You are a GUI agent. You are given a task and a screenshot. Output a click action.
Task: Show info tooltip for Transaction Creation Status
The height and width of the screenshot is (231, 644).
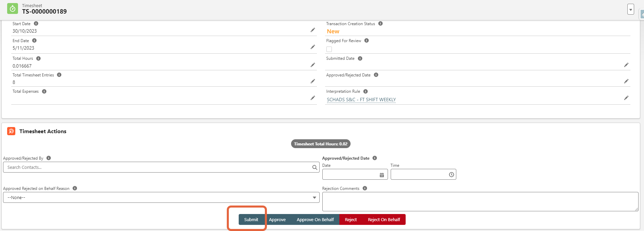(380, 24)
